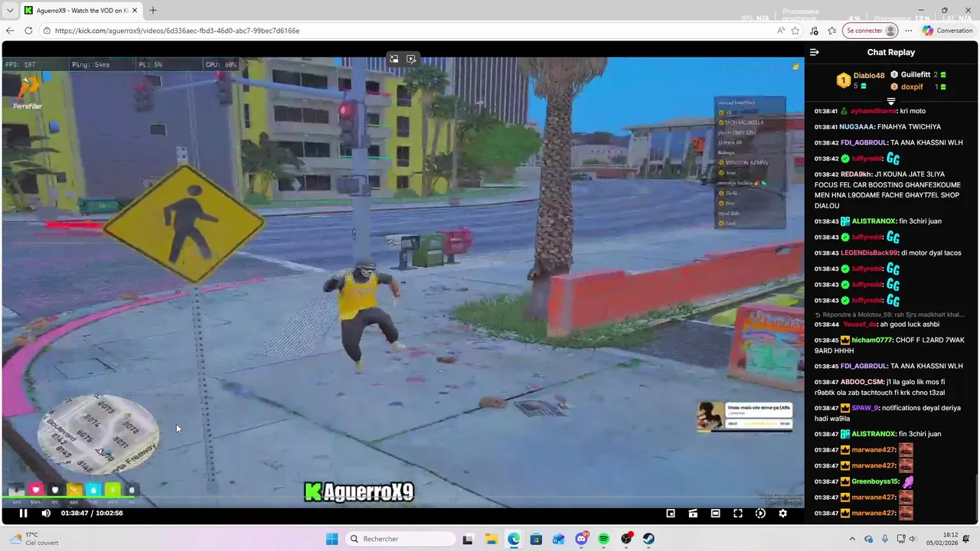Open video player settings gear

(x=782, y=514)
